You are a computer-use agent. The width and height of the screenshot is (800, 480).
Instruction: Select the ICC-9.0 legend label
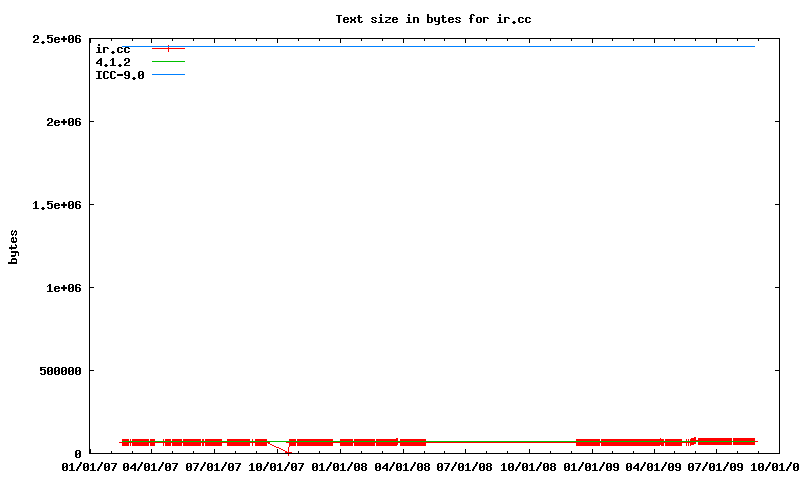(119, 75)
